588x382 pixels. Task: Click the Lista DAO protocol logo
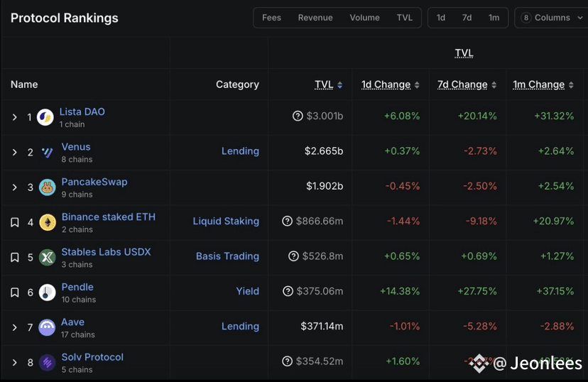[45, 117]
